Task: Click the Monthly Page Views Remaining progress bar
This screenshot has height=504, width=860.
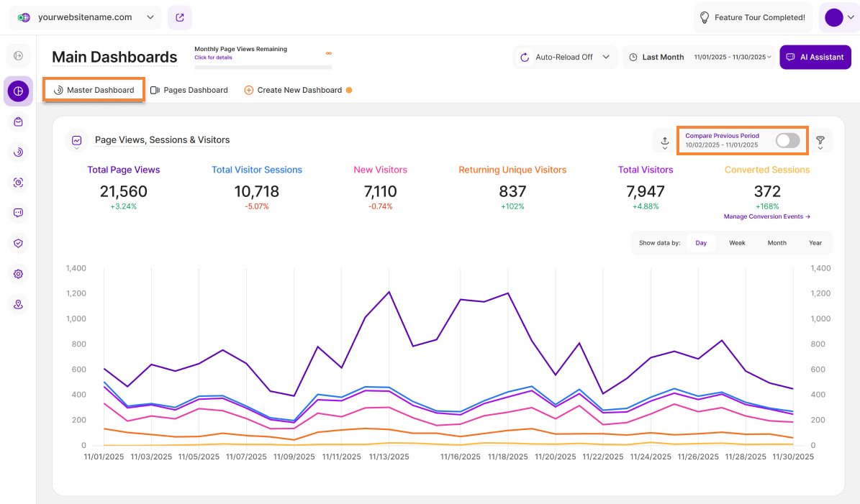Action: 263,67
